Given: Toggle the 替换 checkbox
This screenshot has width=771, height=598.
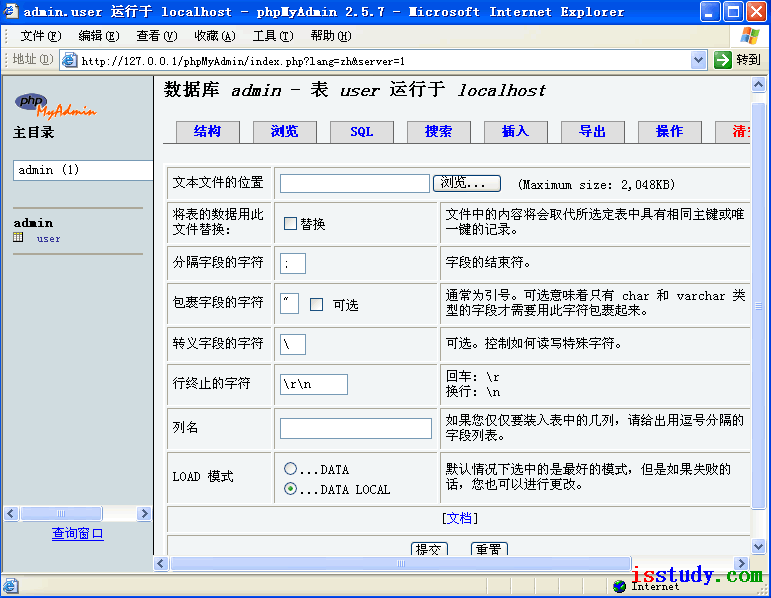Looking at the screenshot, I should pos(290,224).
